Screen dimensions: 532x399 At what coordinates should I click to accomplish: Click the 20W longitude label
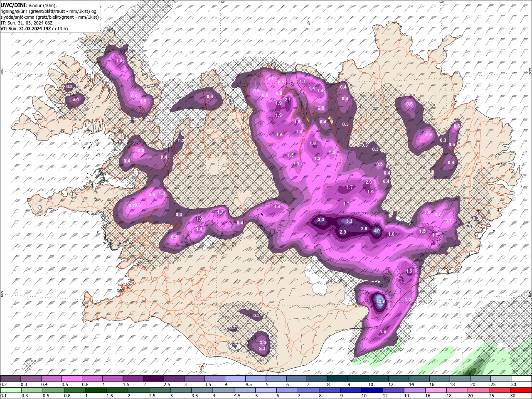pos(221,2)
